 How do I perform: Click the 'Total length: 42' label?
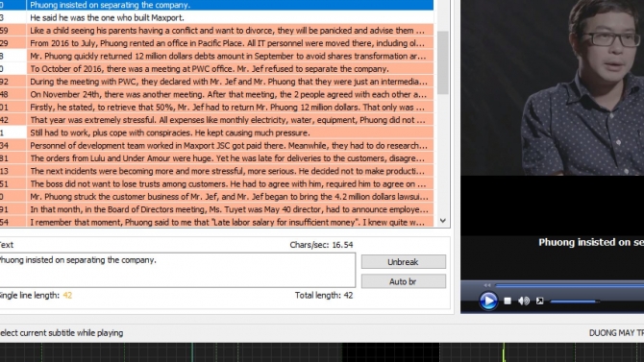pyautogui.click(x=324, y=295)
